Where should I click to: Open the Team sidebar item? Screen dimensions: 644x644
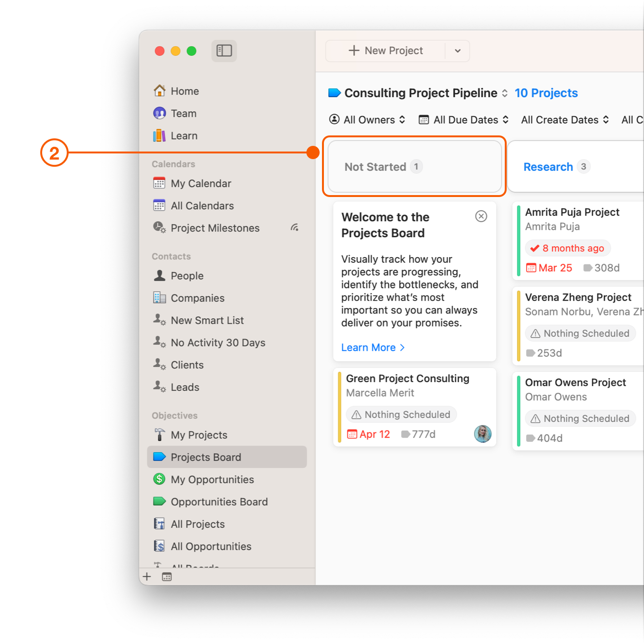click(227, 113)
